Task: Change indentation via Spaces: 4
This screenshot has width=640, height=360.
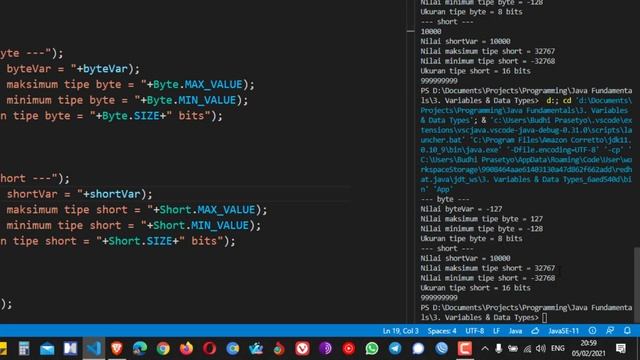Action: [442, 331]
